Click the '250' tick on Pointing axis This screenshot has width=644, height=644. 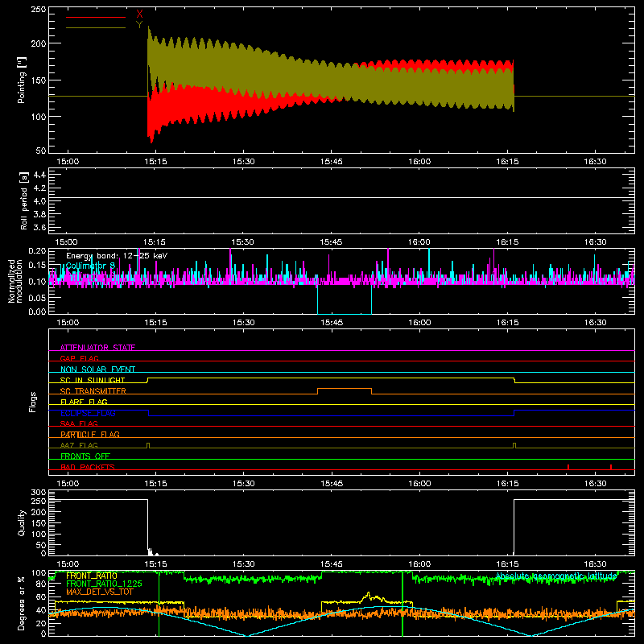39,10
